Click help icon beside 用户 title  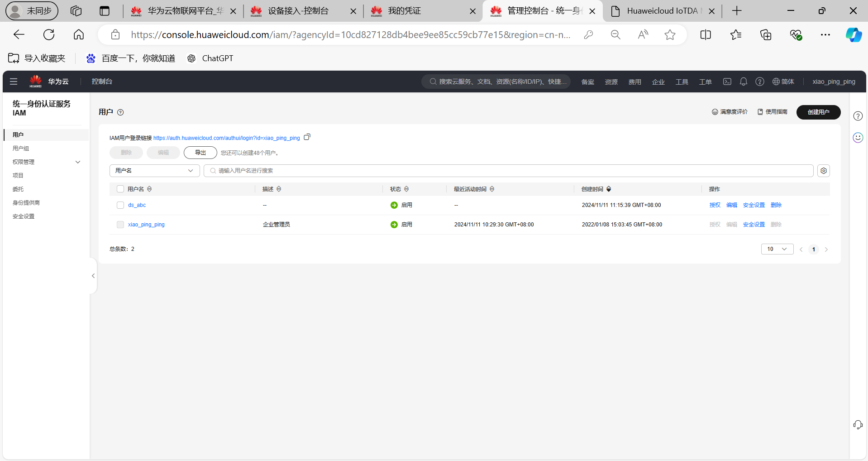click(120, 112)
